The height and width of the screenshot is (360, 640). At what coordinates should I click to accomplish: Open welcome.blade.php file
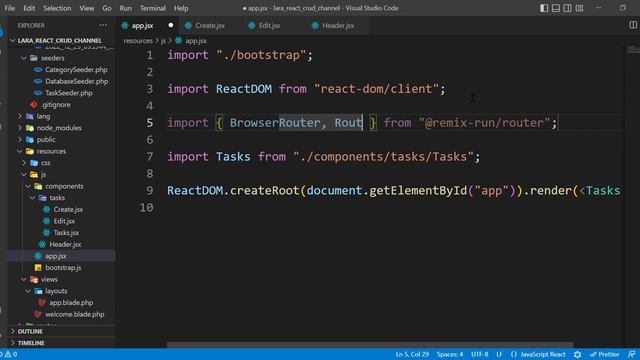click(x=74, y=314)
